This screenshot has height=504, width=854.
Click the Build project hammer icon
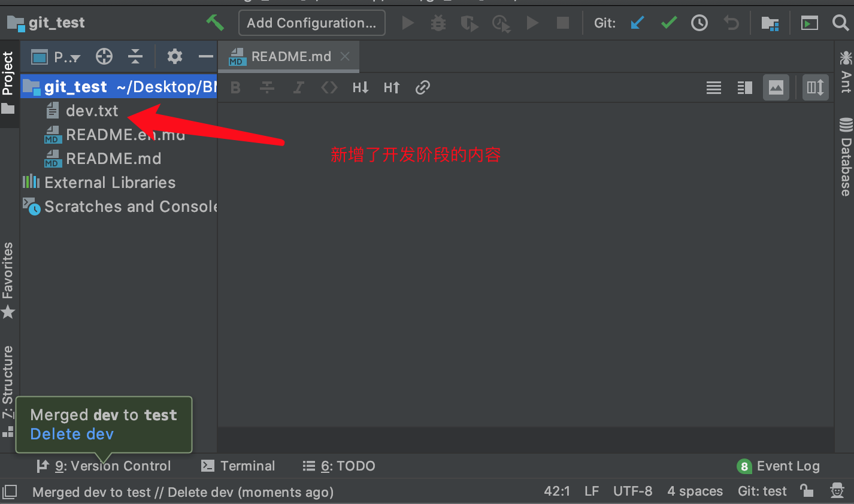(x=214, y=23)
